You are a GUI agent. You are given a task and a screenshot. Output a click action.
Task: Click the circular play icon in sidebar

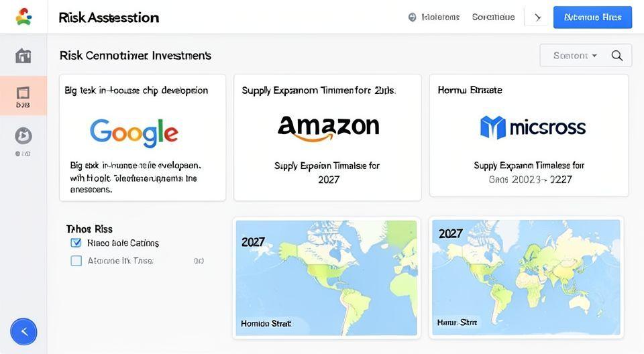tap(23, 136)
